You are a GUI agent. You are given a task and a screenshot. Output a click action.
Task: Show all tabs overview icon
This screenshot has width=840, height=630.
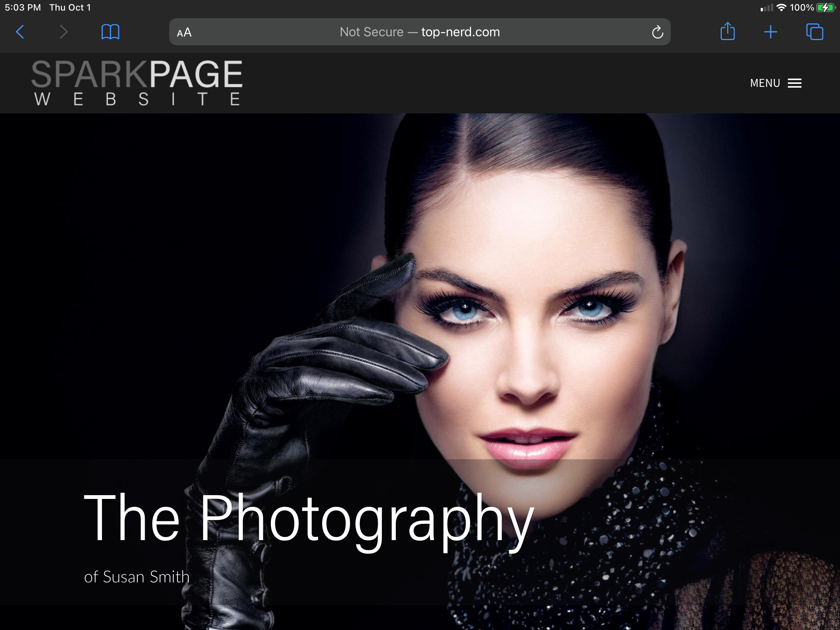click(814, 32)
